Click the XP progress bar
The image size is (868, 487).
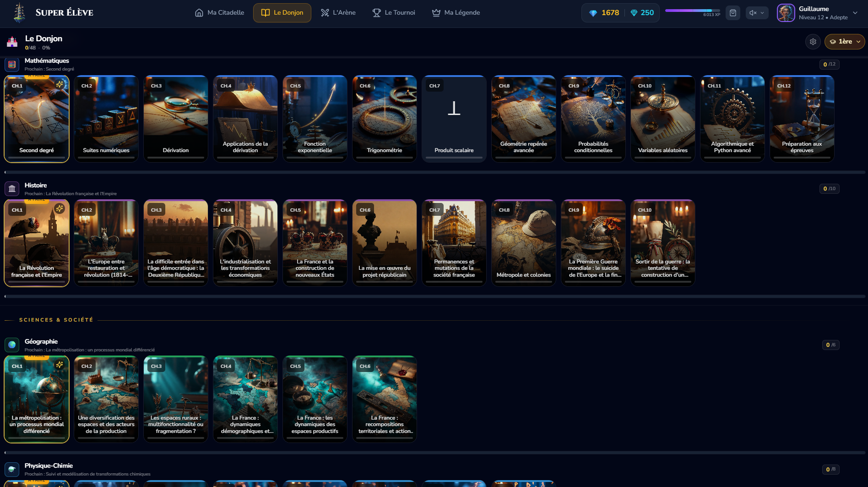692,10
